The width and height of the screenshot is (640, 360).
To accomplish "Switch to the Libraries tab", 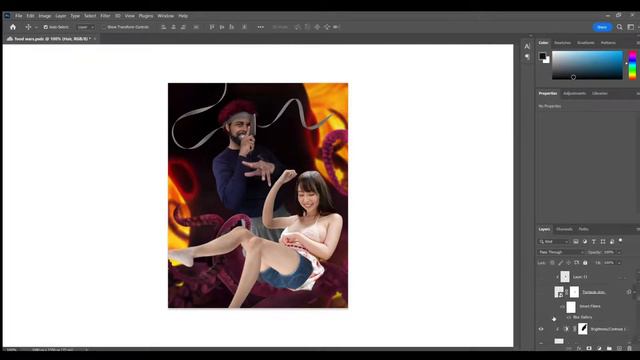I will pyautogui.click(x=600, y=93).
